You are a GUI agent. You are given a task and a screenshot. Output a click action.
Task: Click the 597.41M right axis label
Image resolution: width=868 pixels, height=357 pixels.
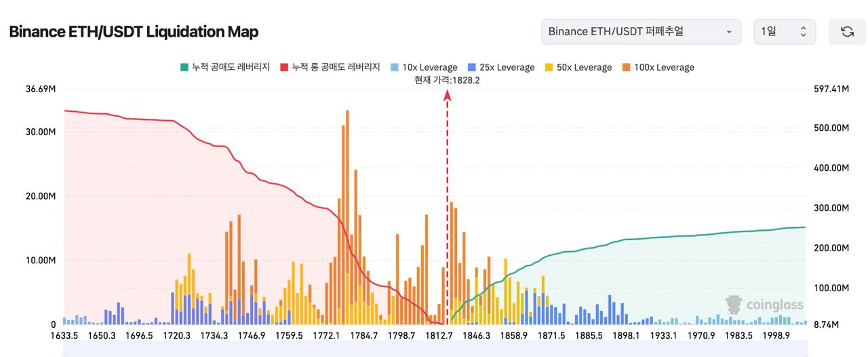click(831, 89)
